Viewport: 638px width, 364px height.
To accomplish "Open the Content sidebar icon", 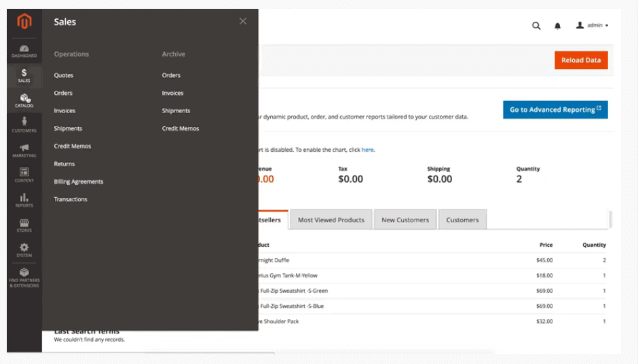I will click(24, 175).
